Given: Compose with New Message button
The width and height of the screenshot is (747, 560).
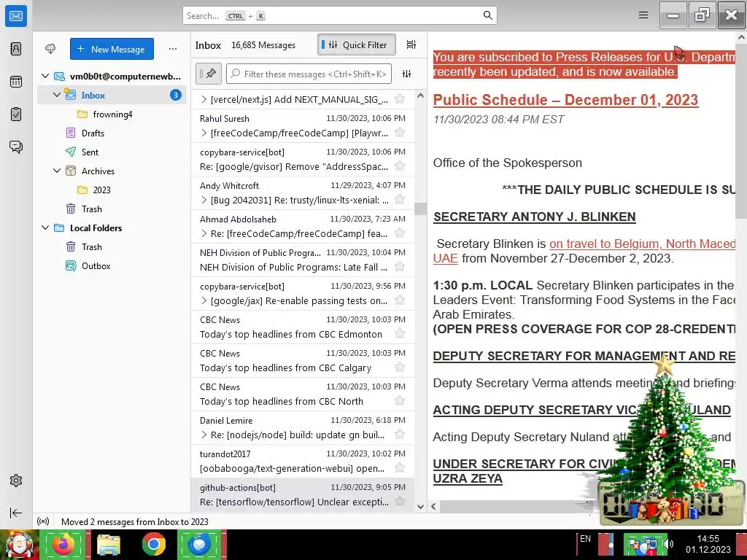Looking at the screenshot, I should (112, 49).
